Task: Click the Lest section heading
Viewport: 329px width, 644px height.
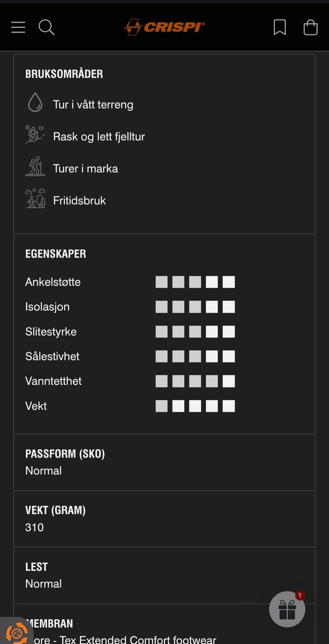Action: 36,567
